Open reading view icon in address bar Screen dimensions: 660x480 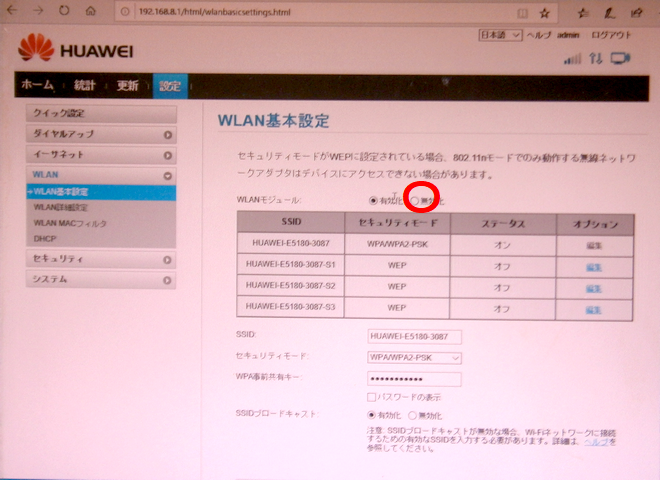[x=522, y=13]
